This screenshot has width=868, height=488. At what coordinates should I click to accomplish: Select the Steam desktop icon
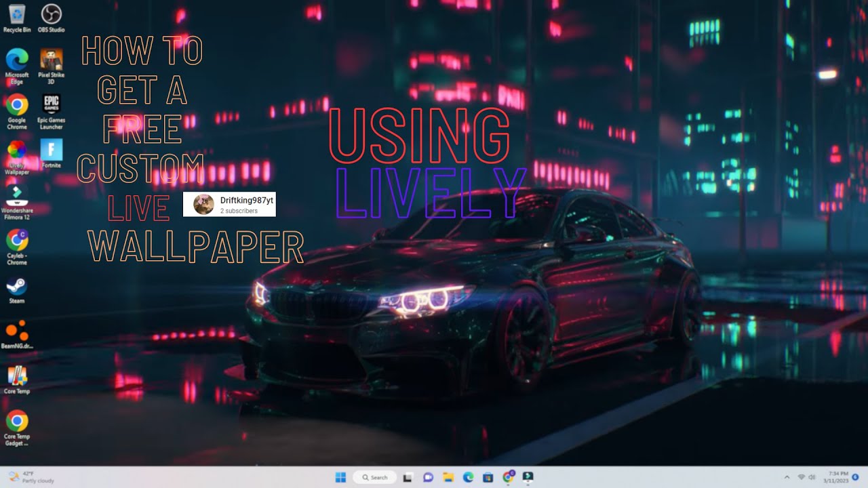pos(17,290)
